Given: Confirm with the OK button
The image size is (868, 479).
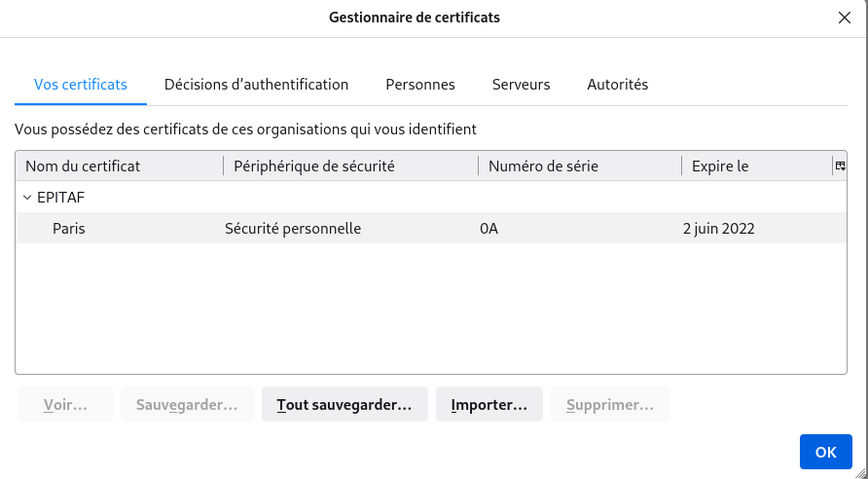Looking at the screenshot, I should pos(825,452).
